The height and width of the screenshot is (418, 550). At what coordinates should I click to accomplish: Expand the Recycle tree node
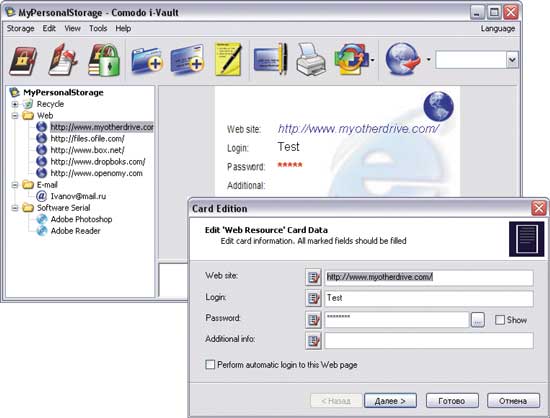click(x=15, y=104)
